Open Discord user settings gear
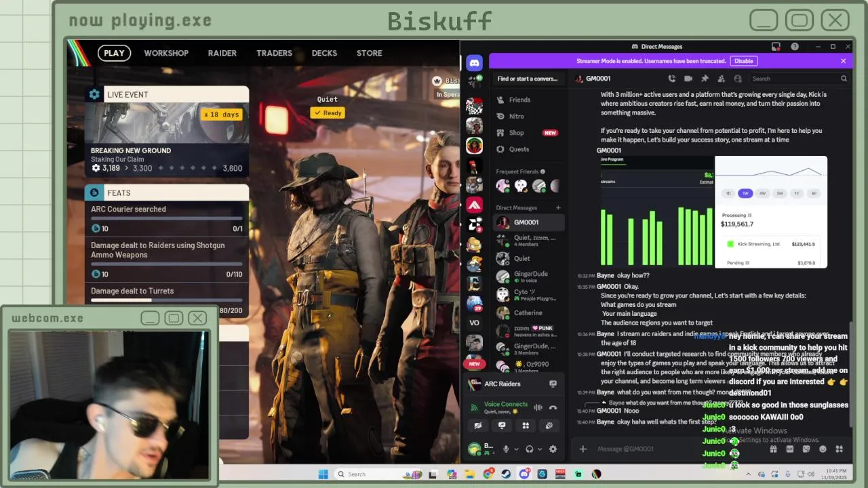868x488 pixels. [x=553, y=449]
